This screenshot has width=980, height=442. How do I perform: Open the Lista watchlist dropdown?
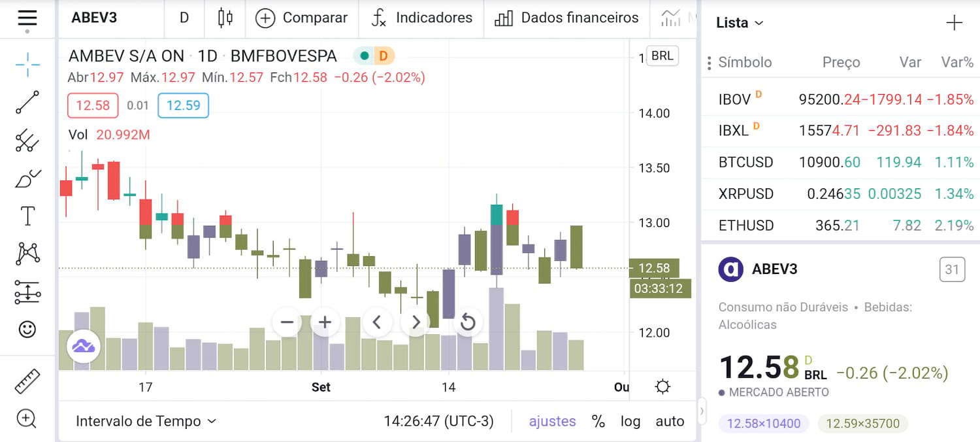(x=740, y=23)
